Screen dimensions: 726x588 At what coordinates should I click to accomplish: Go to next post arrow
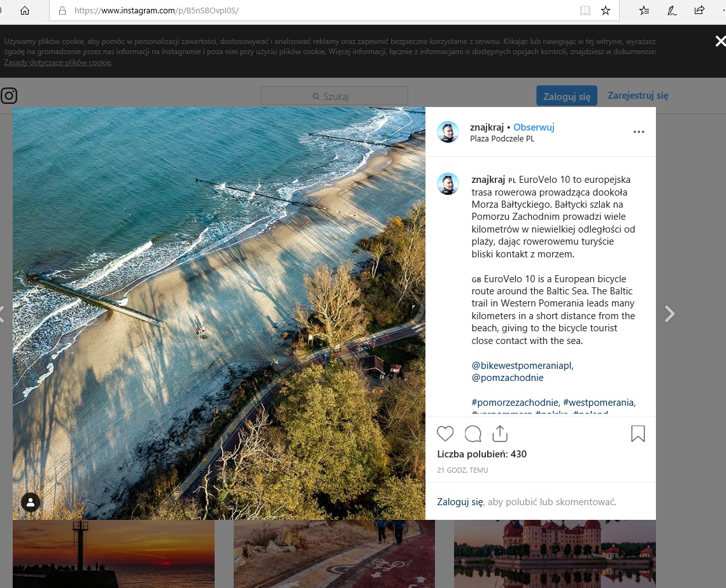click(x=669, y=313)
